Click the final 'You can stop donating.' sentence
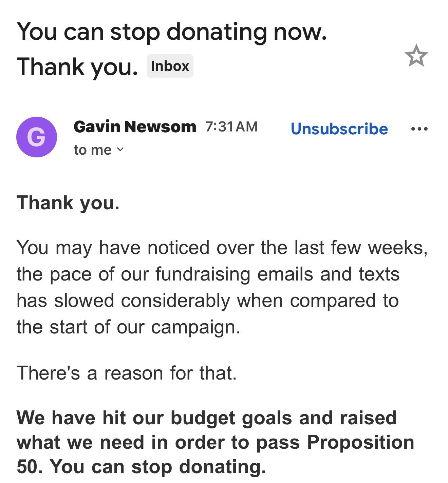 tap(158, 467)
